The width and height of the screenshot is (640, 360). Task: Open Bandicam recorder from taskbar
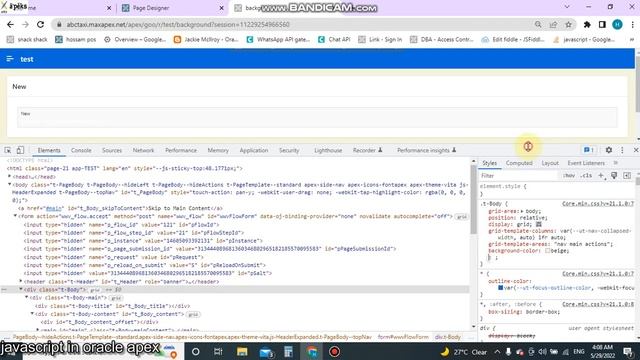(334, 351)
